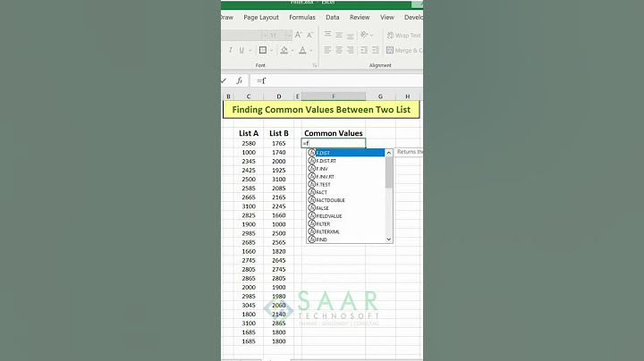Choose FACTDOUBLE from the autocomplete list
Image resolution: width=644 pixels, height=361 pixels.
(x=346, y=200)
